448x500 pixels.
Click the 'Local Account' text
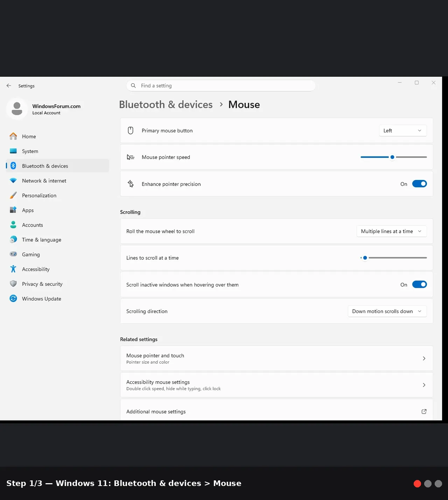point(46,113)
